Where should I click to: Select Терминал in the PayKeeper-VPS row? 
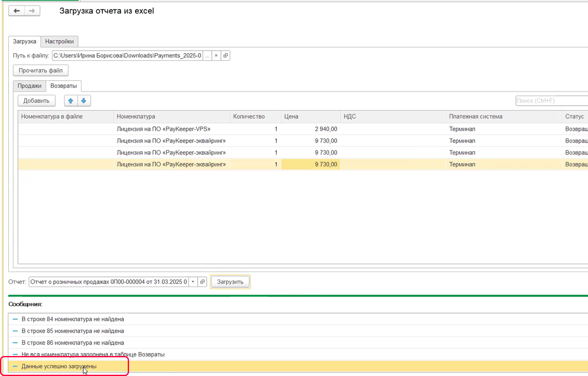click(504, 129)
